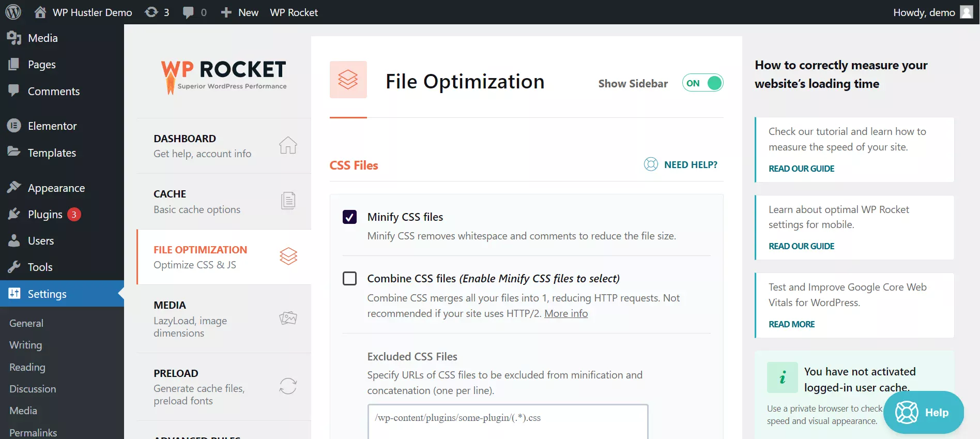Click the WordPress logo icon in the admin bar
Screen dimensions: 980x439
click(13, 12)
